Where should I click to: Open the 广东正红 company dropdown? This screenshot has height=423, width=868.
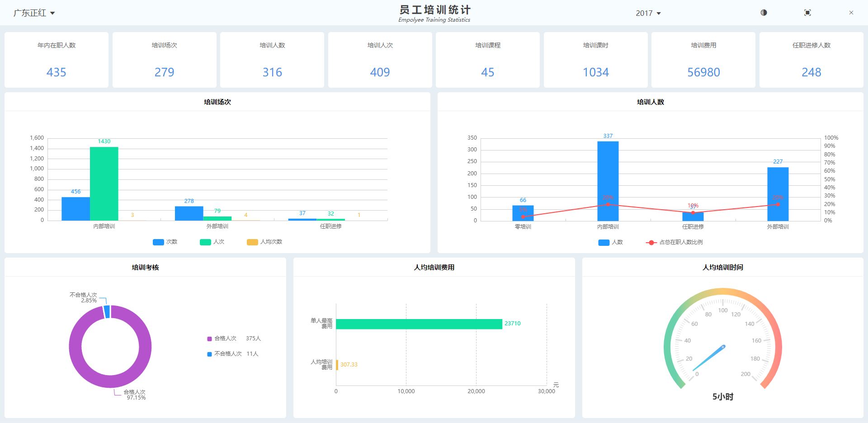34,13
